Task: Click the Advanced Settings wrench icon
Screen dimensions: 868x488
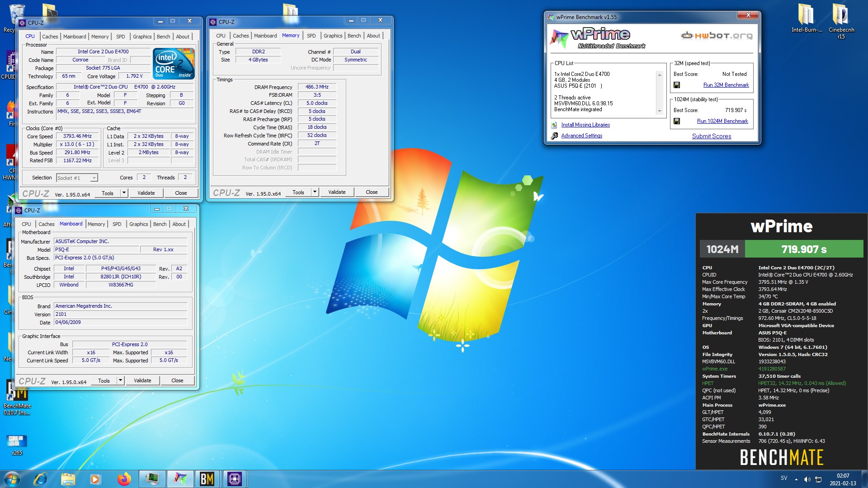Action: coord(554,136)
